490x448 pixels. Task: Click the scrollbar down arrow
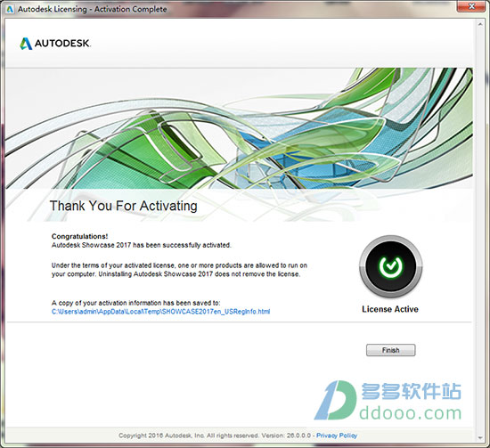(x=480, y=437)
